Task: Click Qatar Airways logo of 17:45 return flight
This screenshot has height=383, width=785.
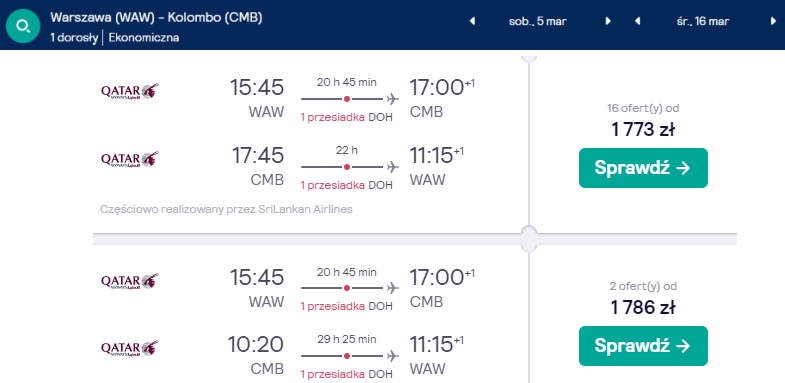Action: click(130, 159)
